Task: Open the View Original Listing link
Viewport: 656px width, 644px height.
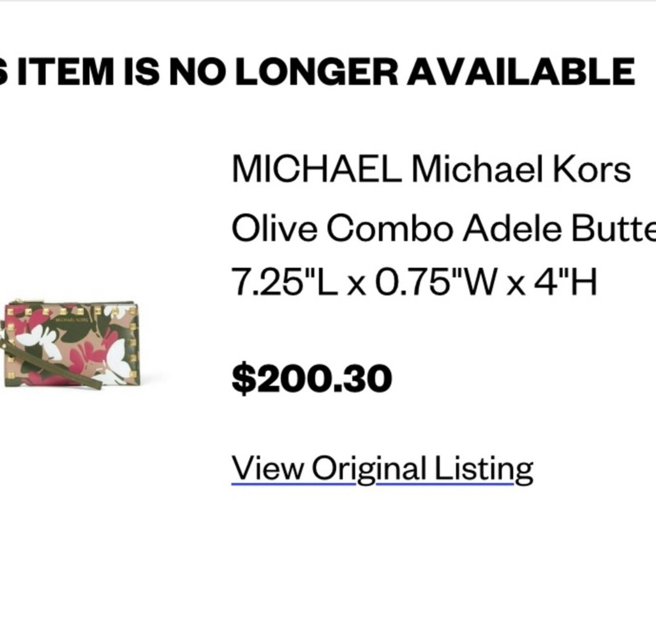Action: 382,469
